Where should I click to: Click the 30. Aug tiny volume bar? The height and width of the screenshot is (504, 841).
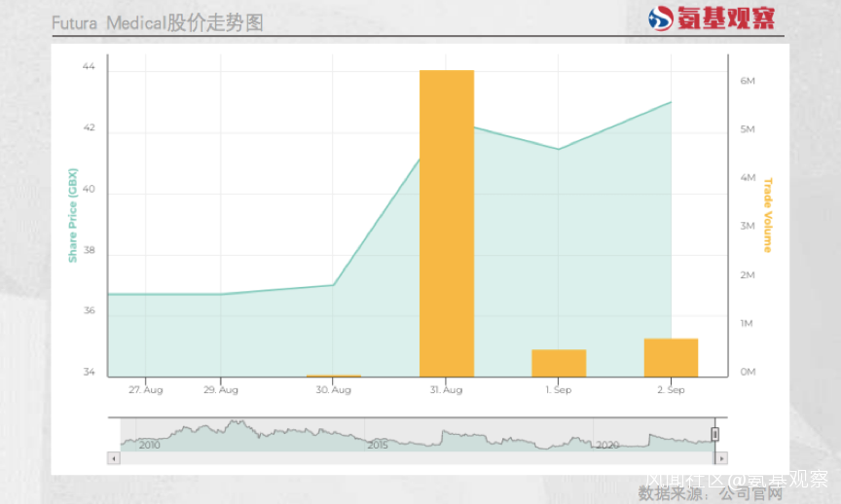coord(334,376)
